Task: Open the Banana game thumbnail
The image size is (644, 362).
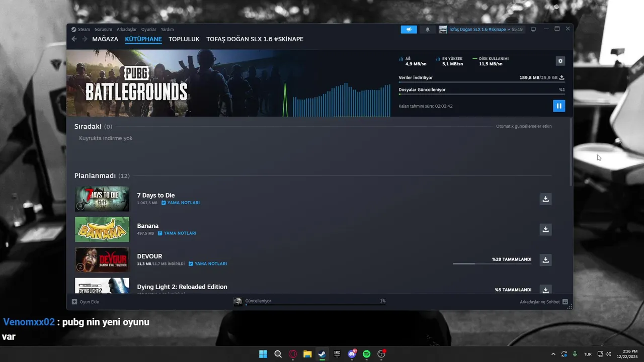Action: (x=102, y=229)
